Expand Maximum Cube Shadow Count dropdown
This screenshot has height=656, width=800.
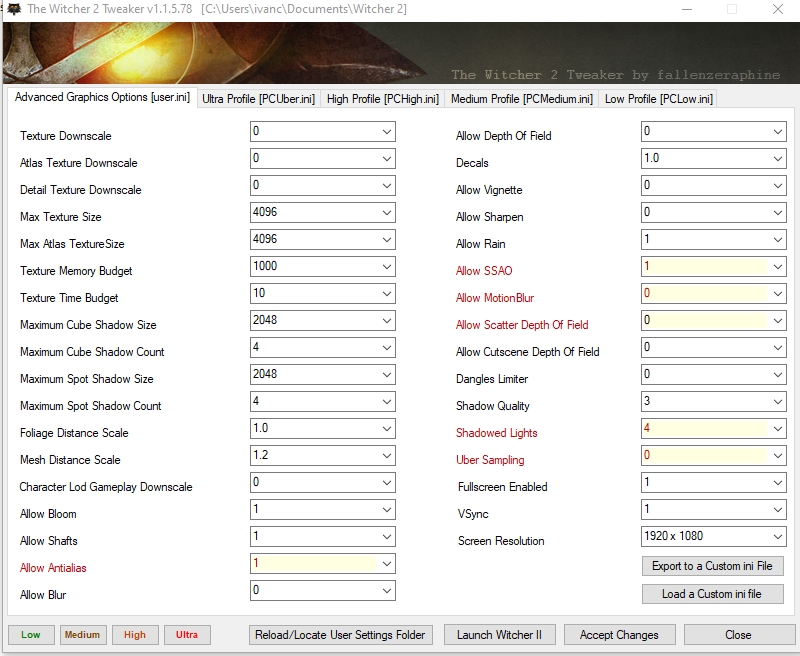click(x=322, y=348)
